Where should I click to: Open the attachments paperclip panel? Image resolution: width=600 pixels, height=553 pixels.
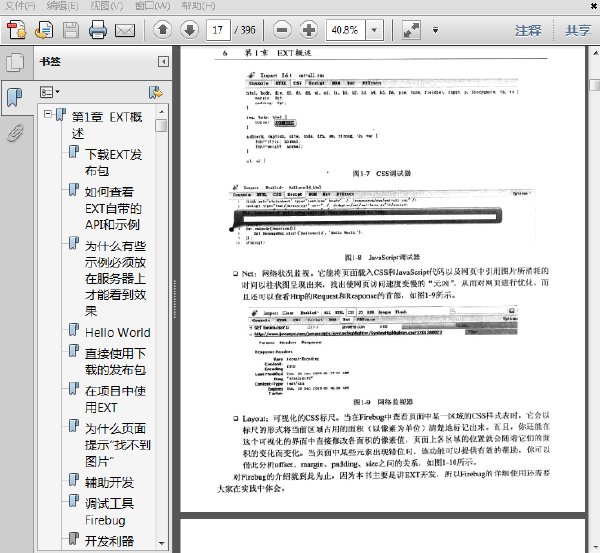tap(15, 133)
